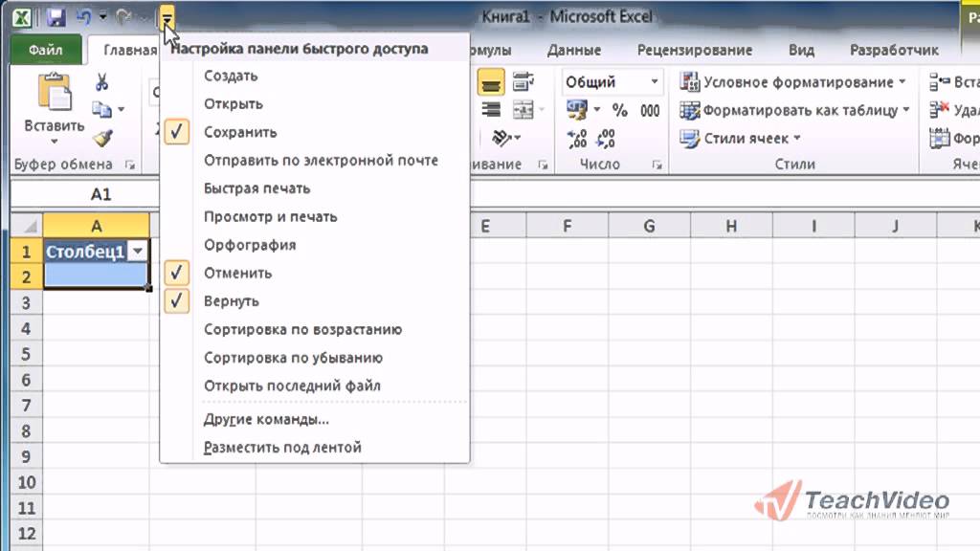Open the Copy dropdown arrow
This screenshot has width=980, height=551.
click(x=122, y=110)
